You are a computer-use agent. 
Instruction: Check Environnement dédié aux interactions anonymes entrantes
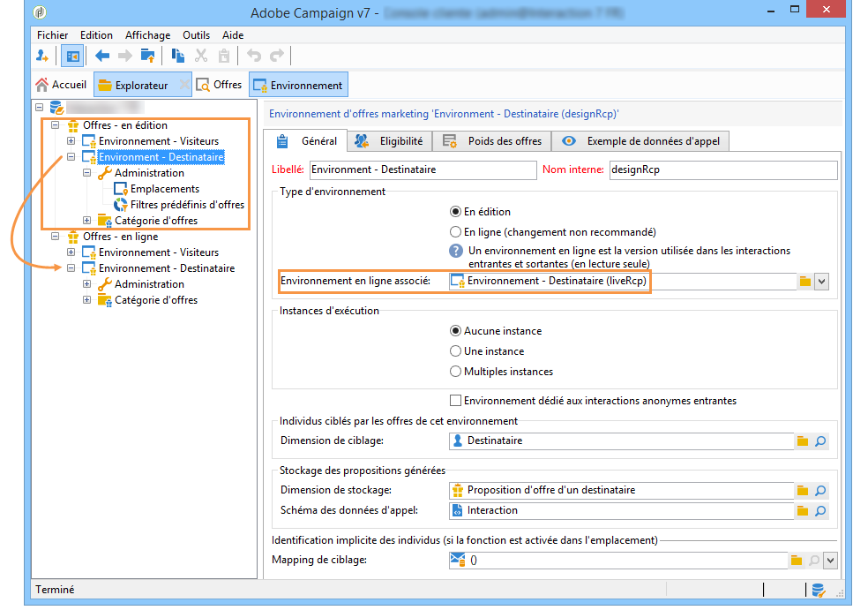(455, 400)
